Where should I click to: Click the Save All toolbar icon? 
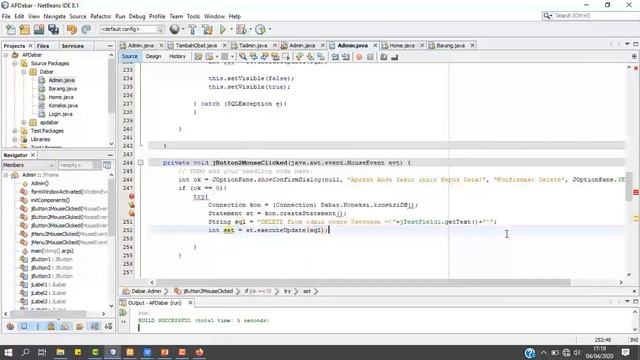click(53, 29)
